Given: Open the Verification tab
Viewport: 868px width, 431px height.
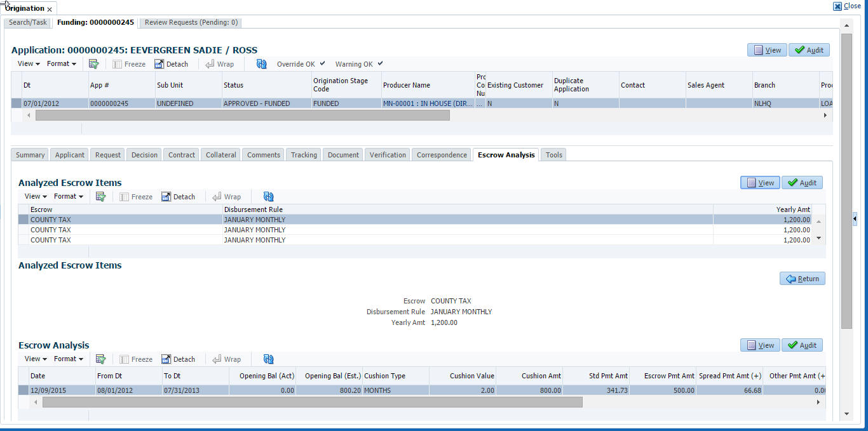Looking at the screenshot, I should [x=388, y=155].
